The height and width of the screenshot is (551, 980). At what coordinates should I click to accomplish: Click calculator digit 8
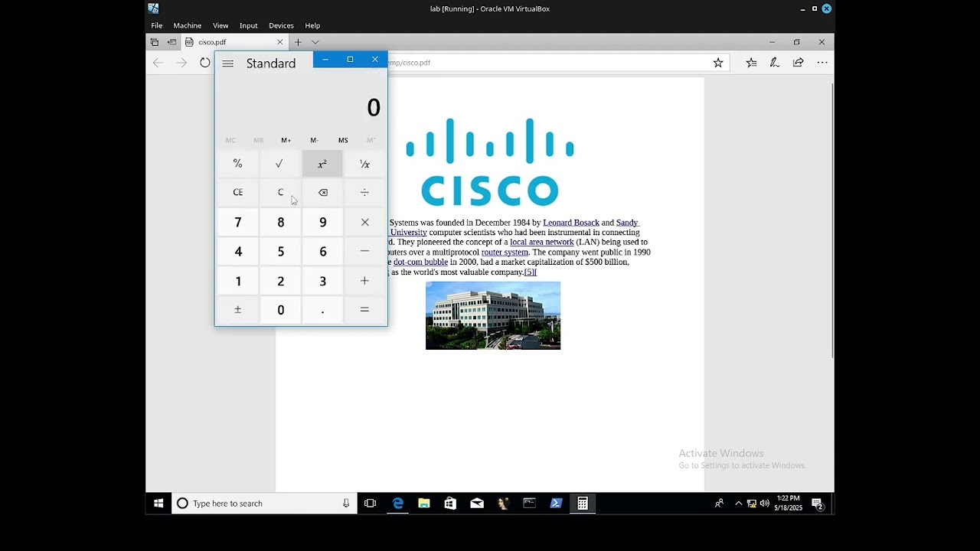280,222
